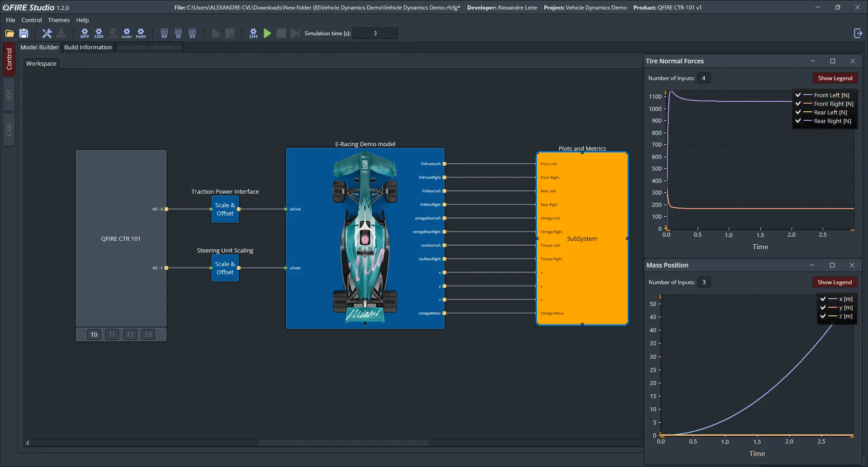This screenshot has width=868, height=467.
Task: Select the CAN side tab
Action: pyautogui.click(x=9, y=130)
